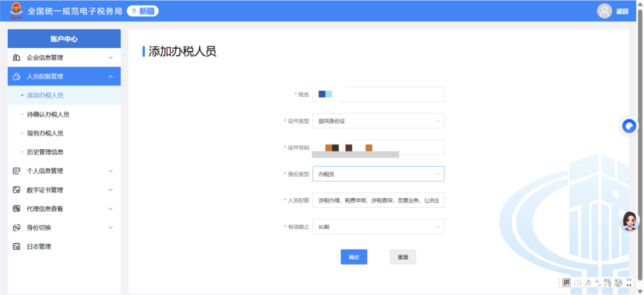Viewport: 644px width, 295px height.
Task: Open the 有效期止 dropdown showing 长期
Action: [378, 227]
